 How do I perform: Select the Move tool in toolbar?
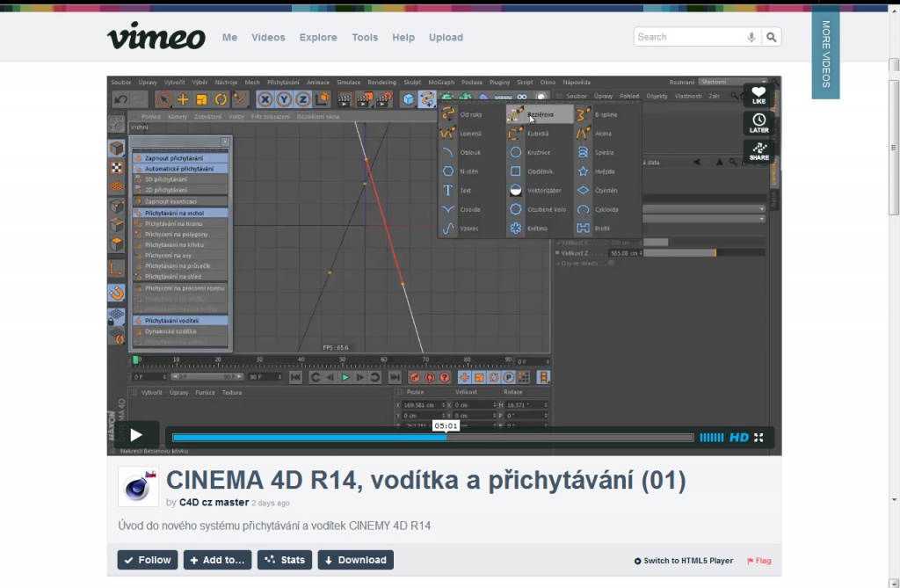pos(183,99)
